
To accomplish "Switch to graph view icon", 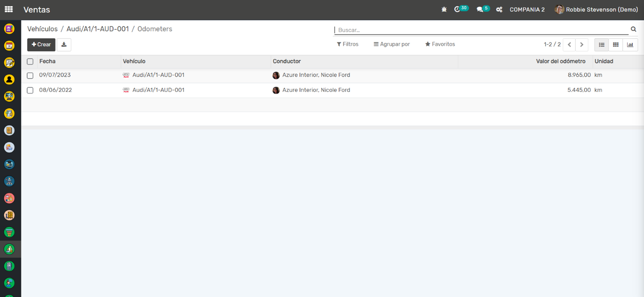I will click(x=630, y=44).
